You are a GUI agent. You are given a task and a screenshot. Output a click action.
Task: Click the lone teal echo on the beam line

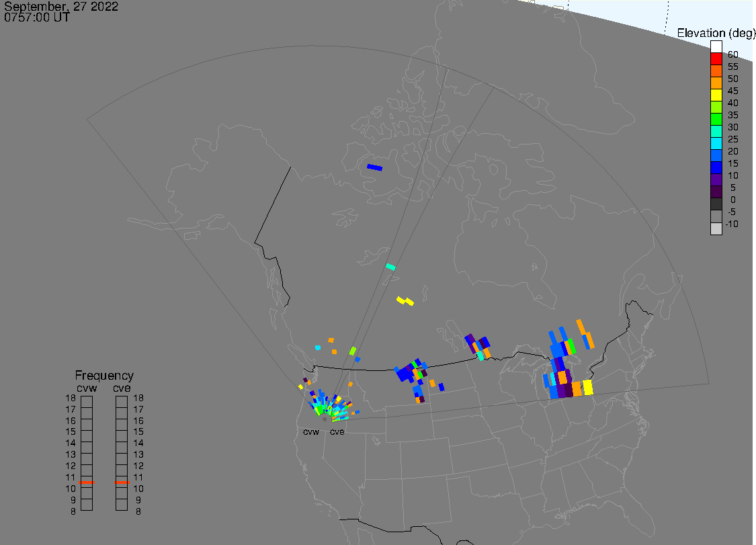tap(390, 267)
